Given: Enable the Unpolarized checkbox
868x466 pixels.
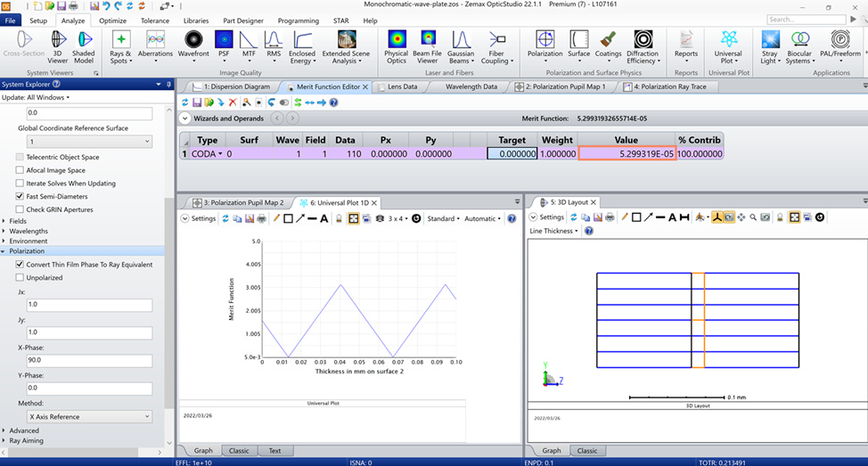Looking at the screenshot, I should (x=20, y=278).
